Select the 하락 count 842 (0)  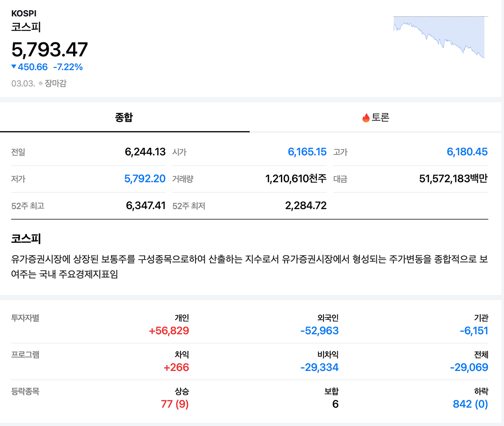pyautogui.click(x=470, y=404)
